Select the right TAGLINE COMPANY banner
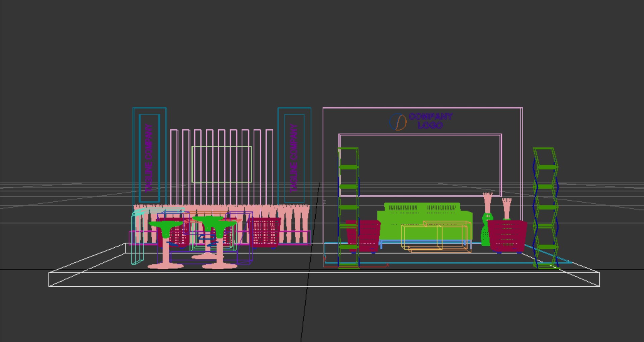644x342 pixels. 294,158
